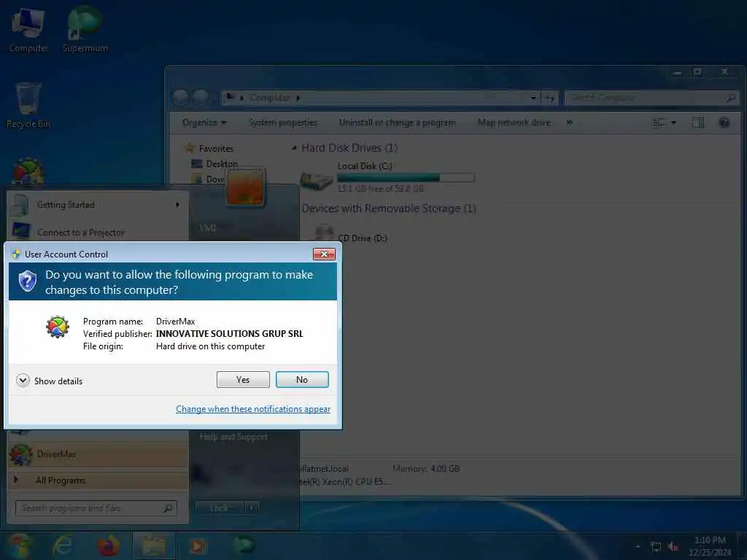Click the UAC question shield icon
The image size is (747, 560).
tap(28, 281)
